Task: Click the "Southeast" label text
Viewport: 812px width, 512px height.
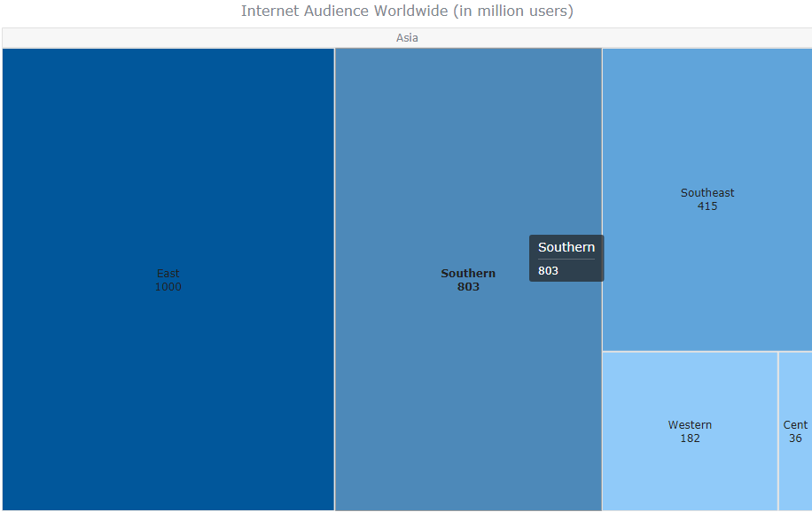Action: pyautogui.click(x=707, y=193)
